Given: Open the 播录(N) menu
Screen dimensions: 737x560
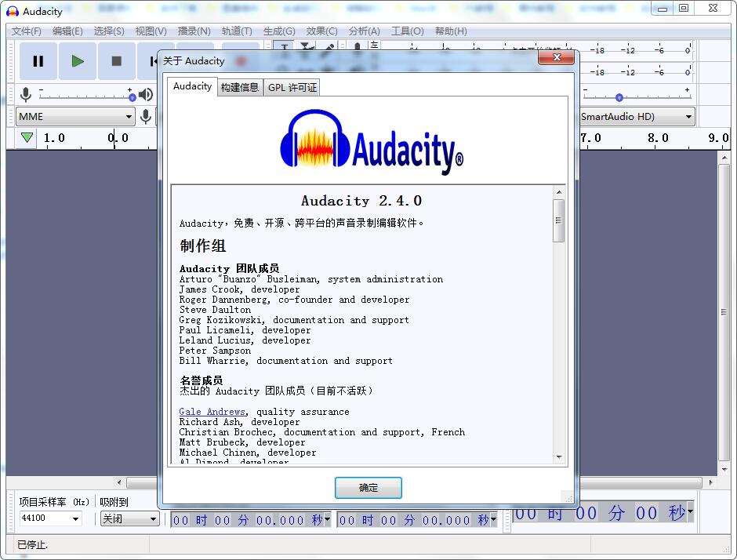Looking at the screenshot, I should click(194, 31).
